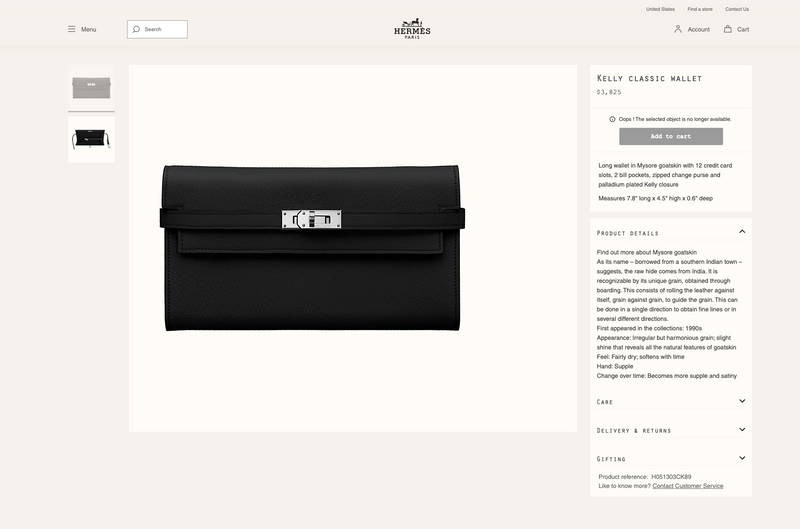Image resolution: width=800 pixels, height=529 pixels.
Task: Click the search magnifier icon
Action: click(x=136, y=29)
